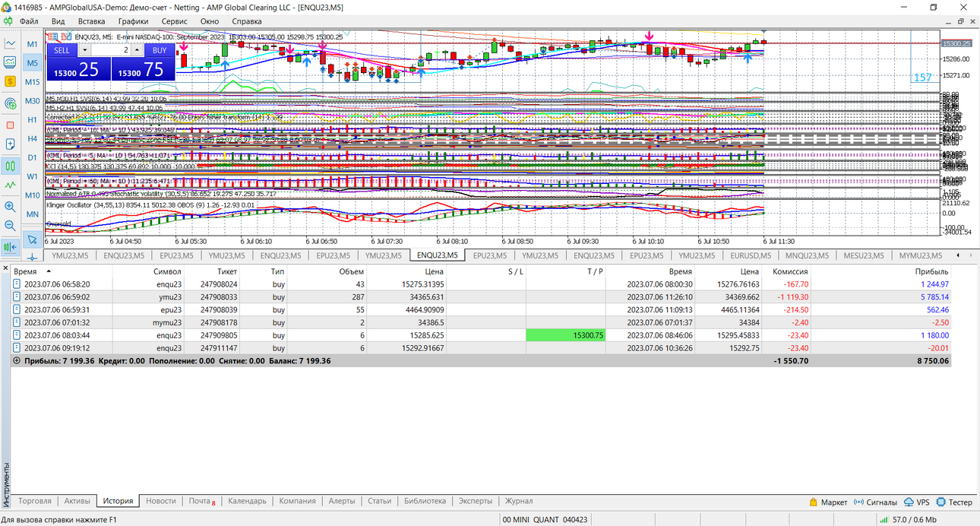Image resolution: width=980 pixels, height=526 pixels.
Task: Open the Сигналы section
Action: (x=874, y=502)
